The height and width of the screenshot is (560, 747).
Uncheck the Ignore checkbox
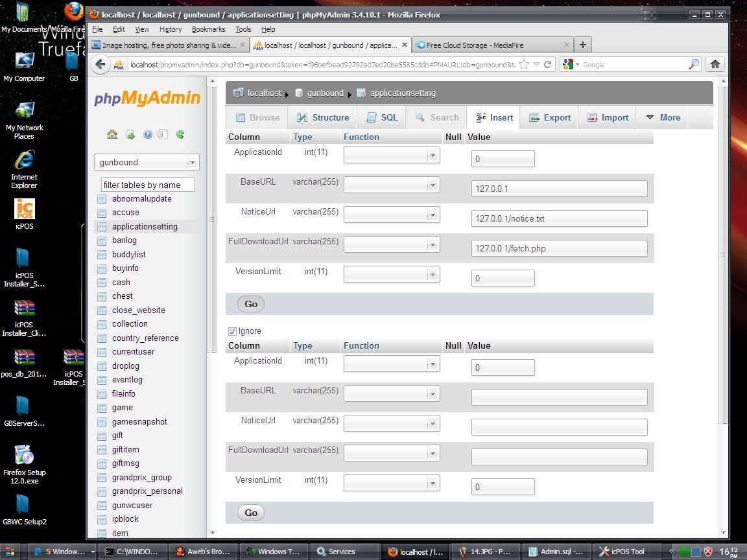(x=232, y=331)
